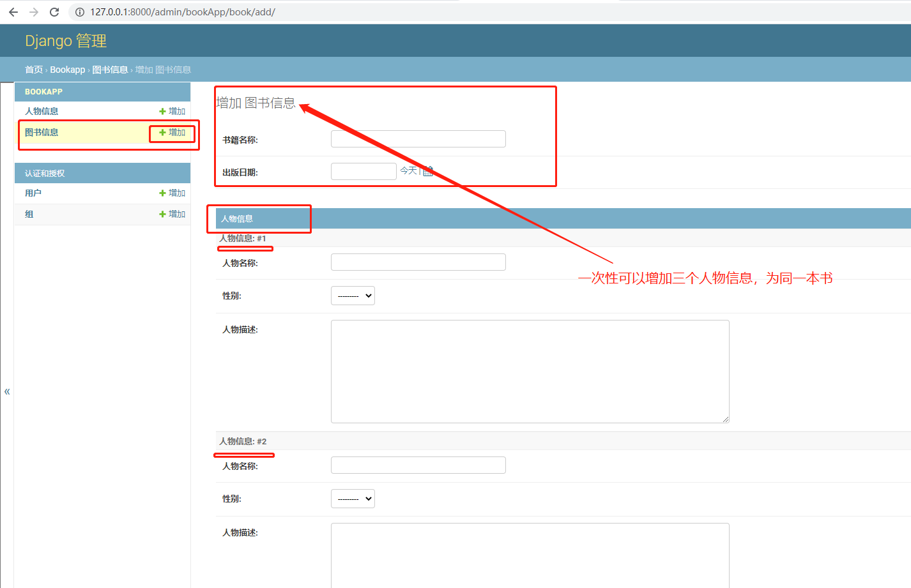The height and width of the screenshot is (588, 911).
Task: Click the 出版日期: label
Action: (x=240, y=172)
